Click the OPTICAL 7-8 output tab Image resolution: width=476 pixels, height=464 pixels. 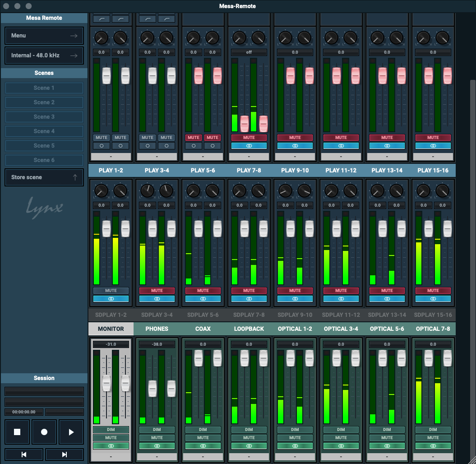pos(433,329)
